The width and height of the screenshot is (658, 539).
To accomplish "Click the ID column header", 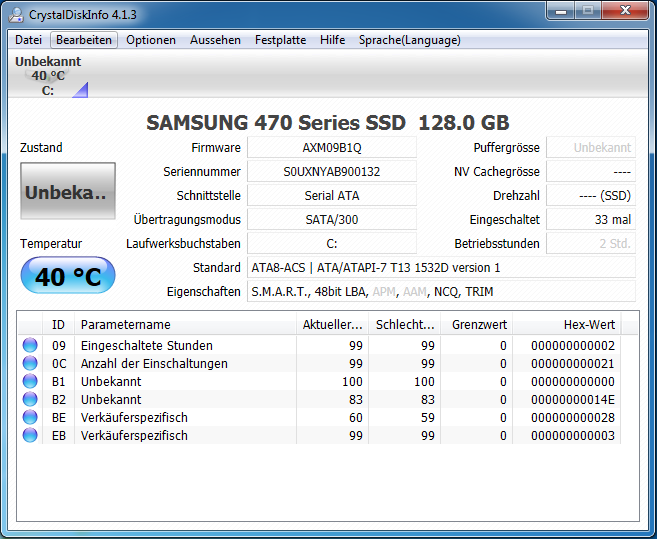I will (58, 324).
